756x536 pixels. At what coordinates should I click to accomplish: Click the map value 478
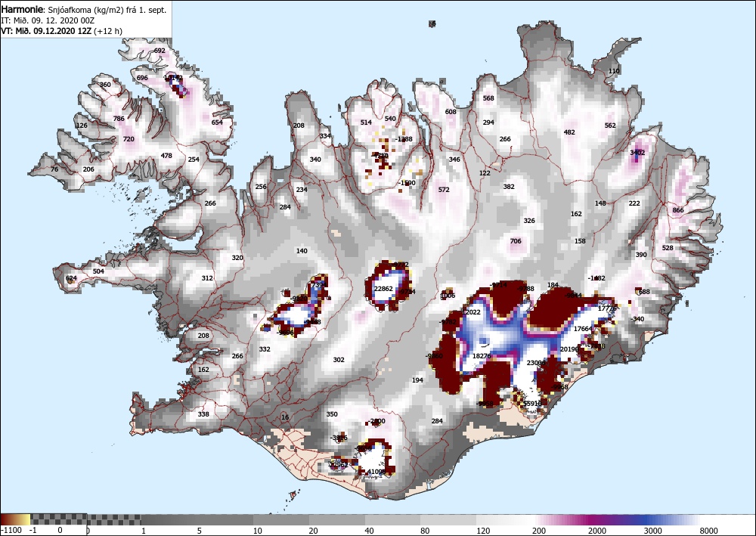tap(166, 156)
